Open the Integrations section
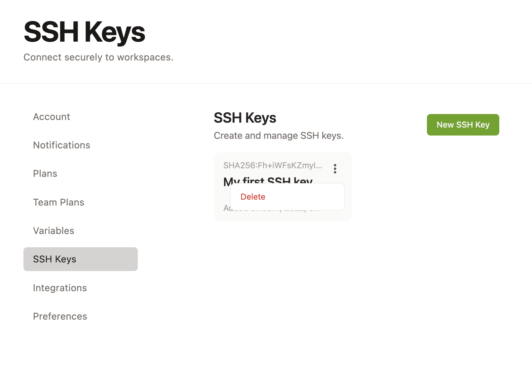The width and height of the screenshot is (532, 392). pyautogui.click(x=60, y=288)
